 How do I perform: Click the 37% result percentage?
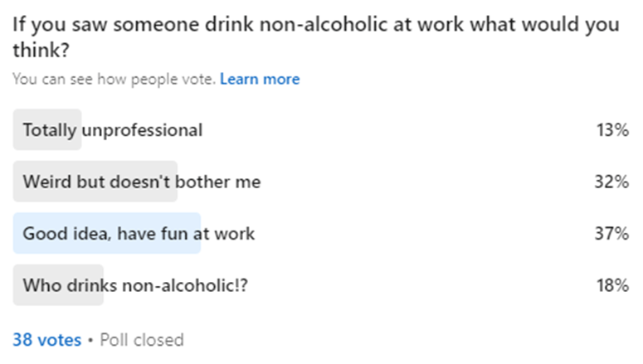[611, 233]
